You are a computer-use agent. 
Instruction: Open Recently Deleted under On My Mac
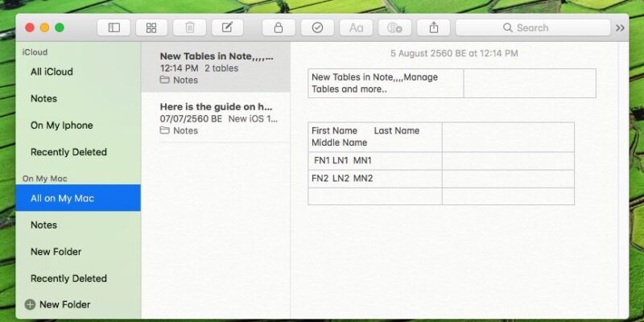(x=78, y=278)
